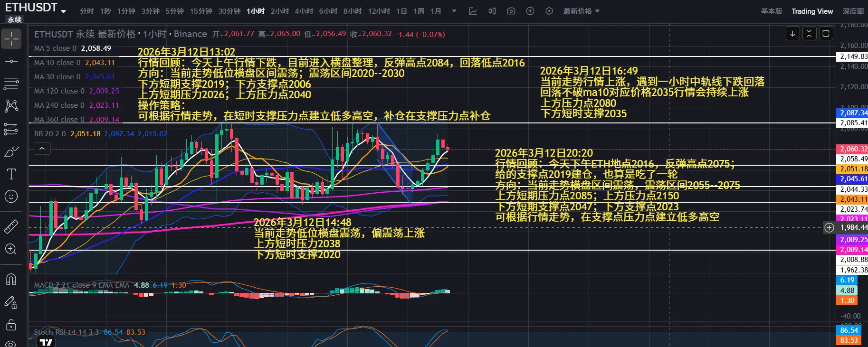Click the circled plus add icon
The height and width of the screenshot is (347, 868).
[530, 11]
